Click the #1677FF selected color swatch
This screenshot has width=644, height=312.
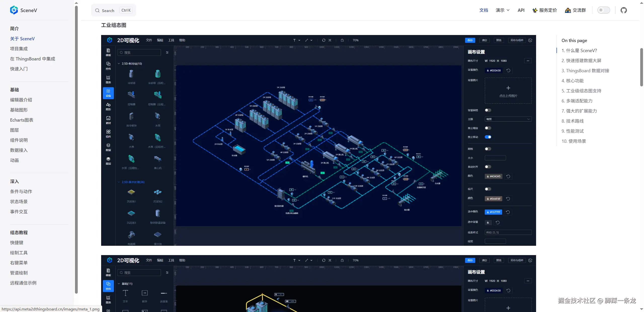pyautogui.click(x=493, y=212)
